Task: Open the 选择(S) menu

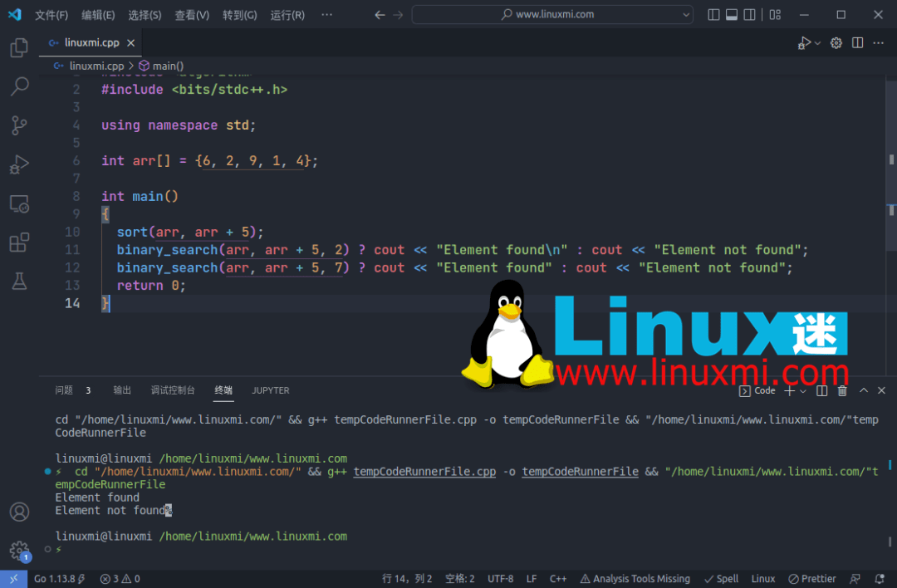Action: point(145,15)
